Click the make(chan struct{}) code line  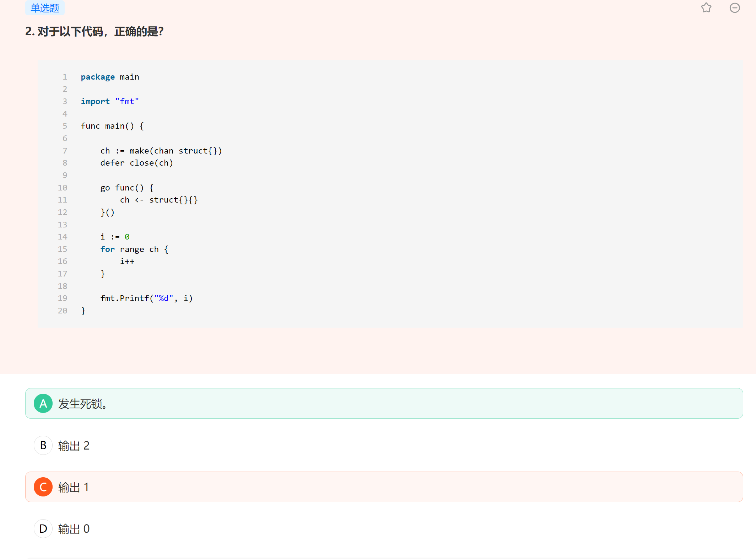click(x=161, y=151)
